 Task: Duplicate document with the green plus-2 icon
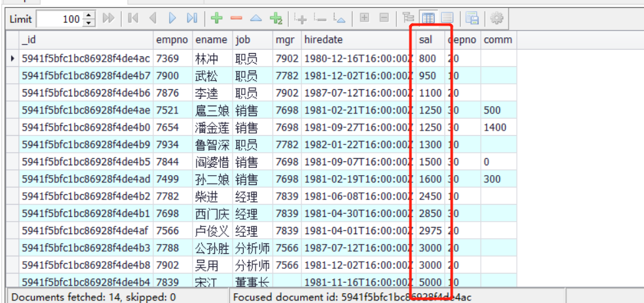(x=276, y=18)
